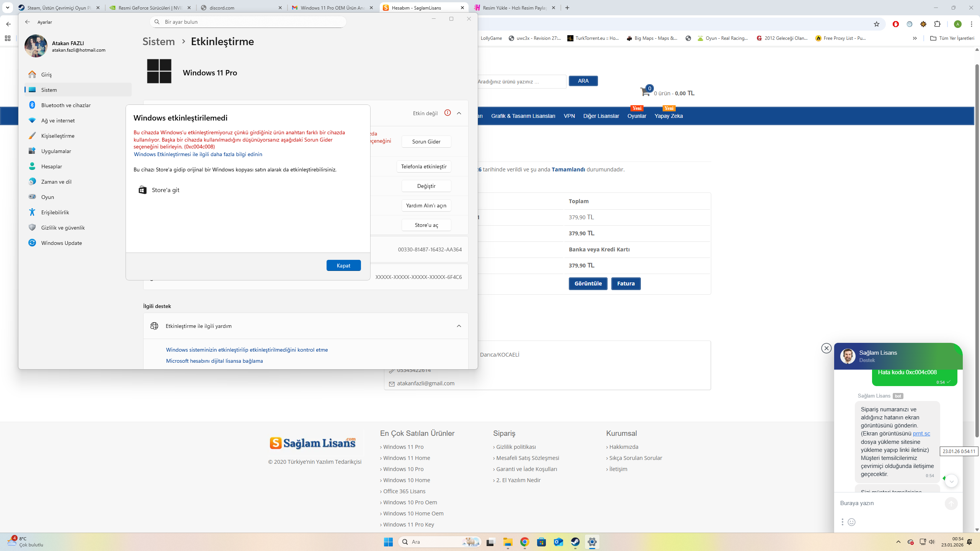
Task: Open Steam from the taskbar
Action: pos(575,542)
